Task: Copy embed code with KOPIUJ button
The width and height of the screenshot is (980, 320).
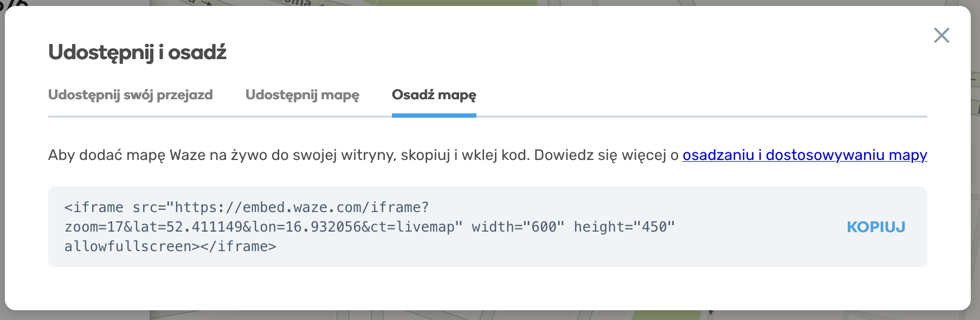Action: pyautogui.click(x=876, y=227)
